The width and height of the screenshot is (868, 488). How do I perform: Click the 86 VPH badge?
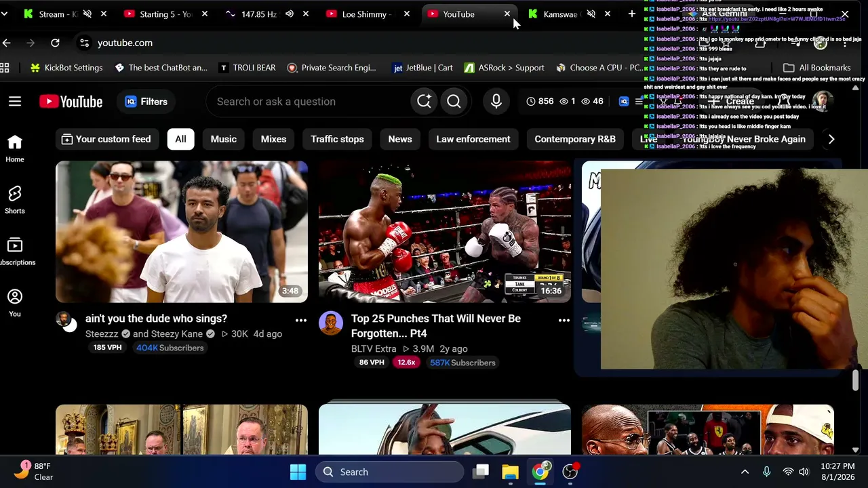(372, 363)
